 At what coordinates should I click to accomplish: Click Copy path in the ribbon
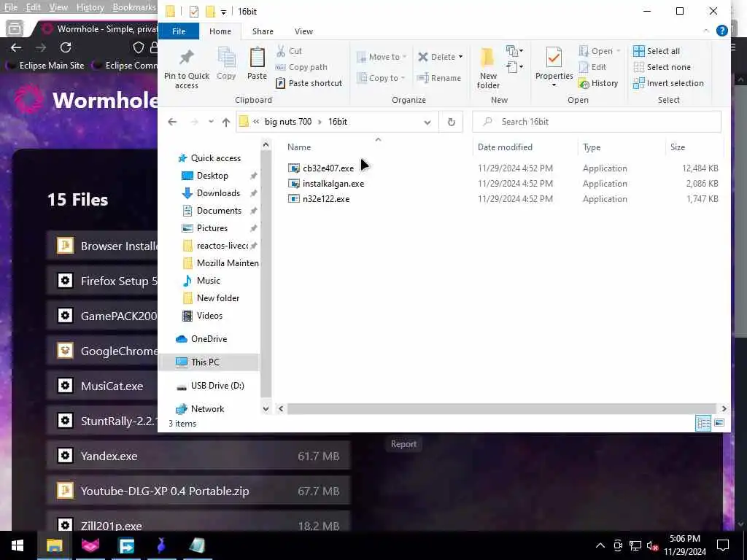pos(301,67)
